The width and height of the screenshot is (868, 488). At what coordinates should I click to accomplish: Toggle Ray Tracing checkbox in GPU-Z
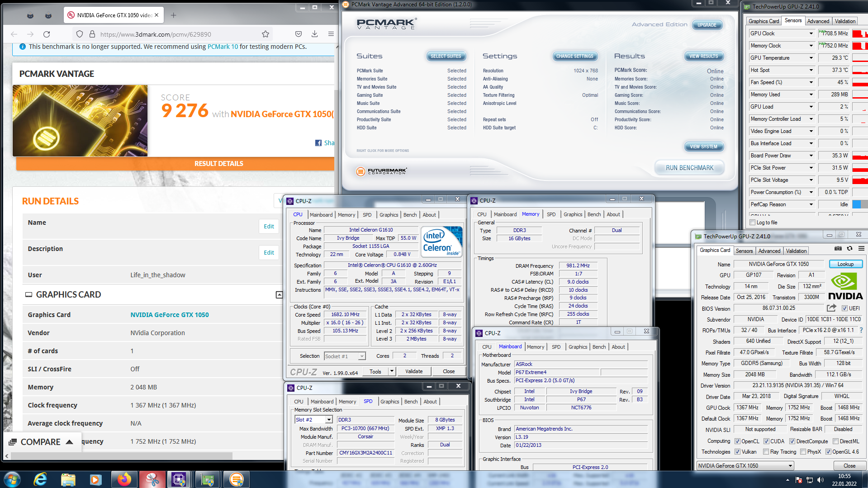click(x=766, y=452)
